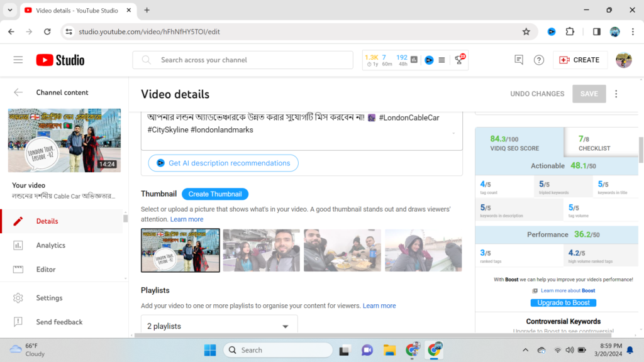Open Analytics in the sidebar
The width and height of the screenshot is (644, 362).
50,246
